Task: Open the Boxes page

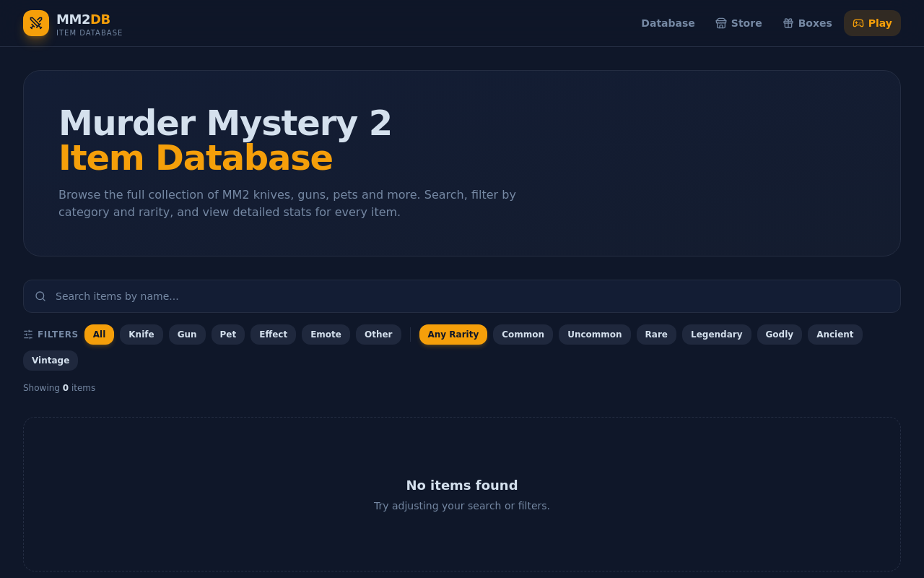Action: (x=807, y=23)
